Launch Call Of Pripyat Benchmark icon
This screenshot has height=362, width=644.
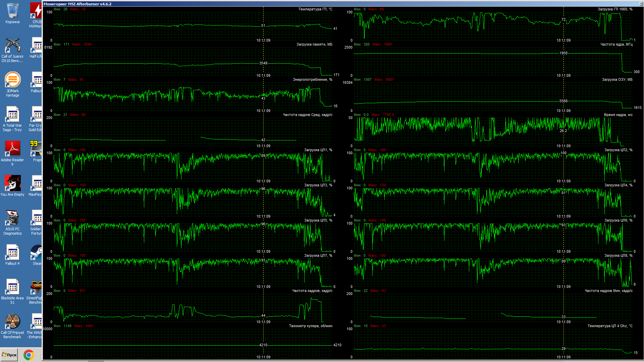tap(12, 322)
